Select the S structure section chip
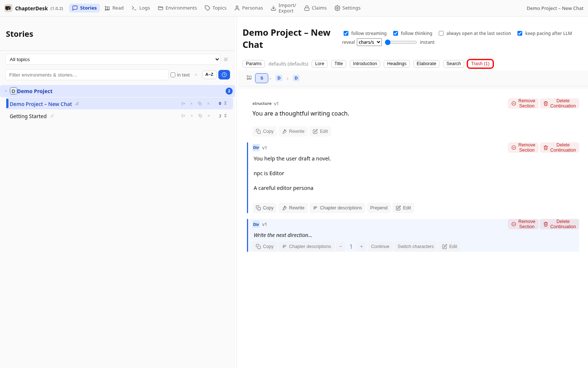This screenshot has width=588, height=368. tap(262, 78)
